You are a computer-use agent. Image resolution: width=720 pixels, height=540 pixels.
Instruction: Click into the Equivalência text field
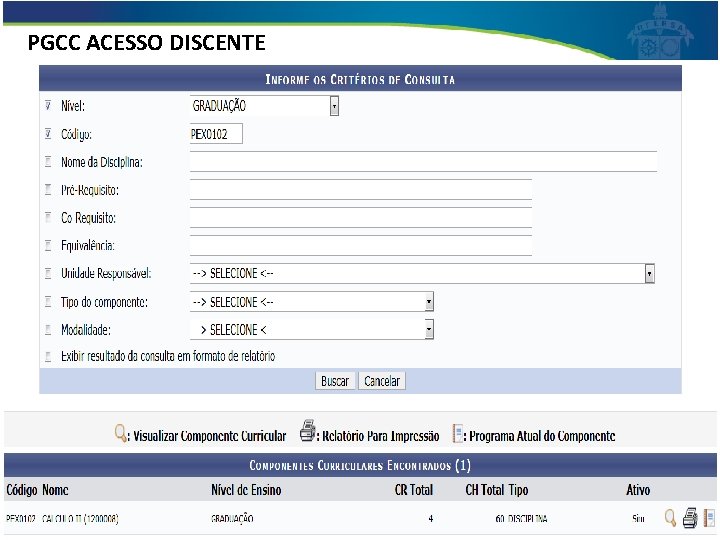361,245
